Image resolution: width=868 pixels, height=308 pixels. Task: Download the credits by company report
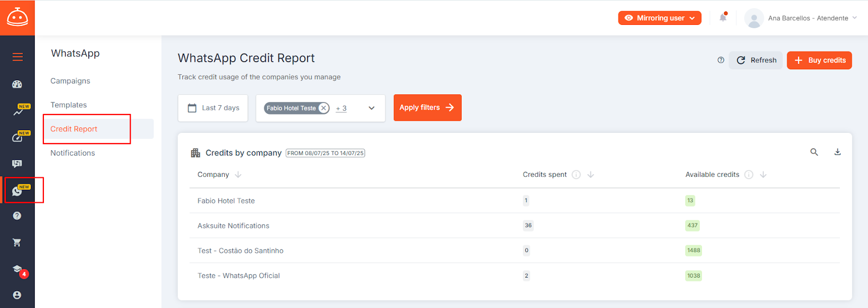(838, 152)
